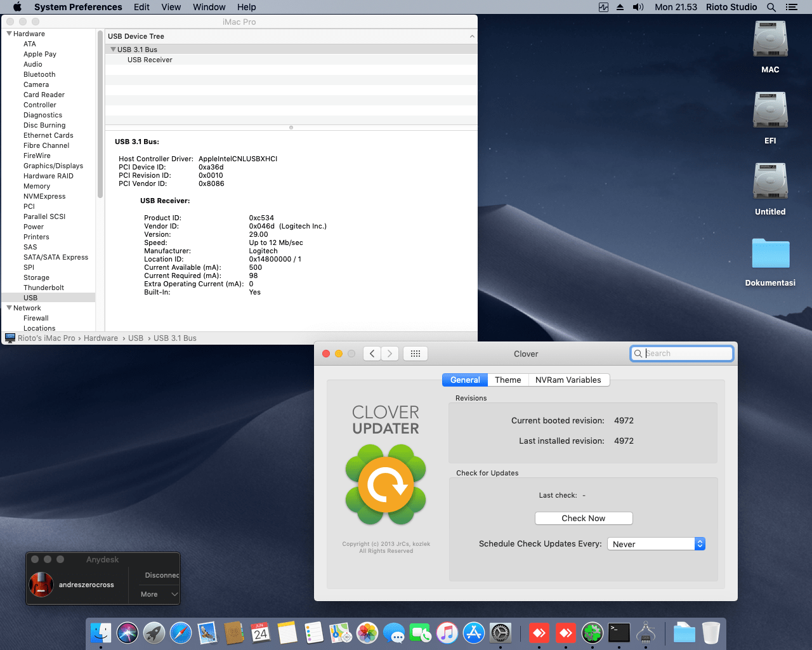This screenshot has height=650, width=812.
Task: Open Spotlight search from the menu bar
Action: (771, 7)
